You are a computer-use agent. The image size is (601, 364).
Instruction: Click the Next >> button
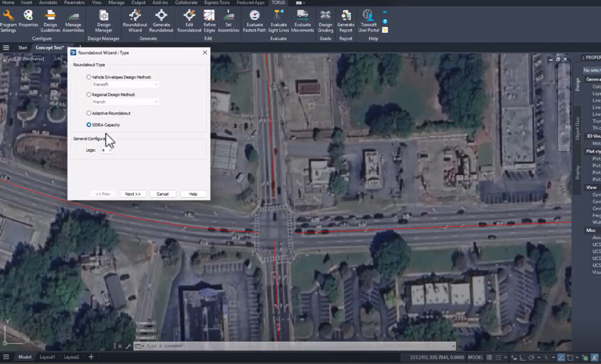[x=133, y=194]
